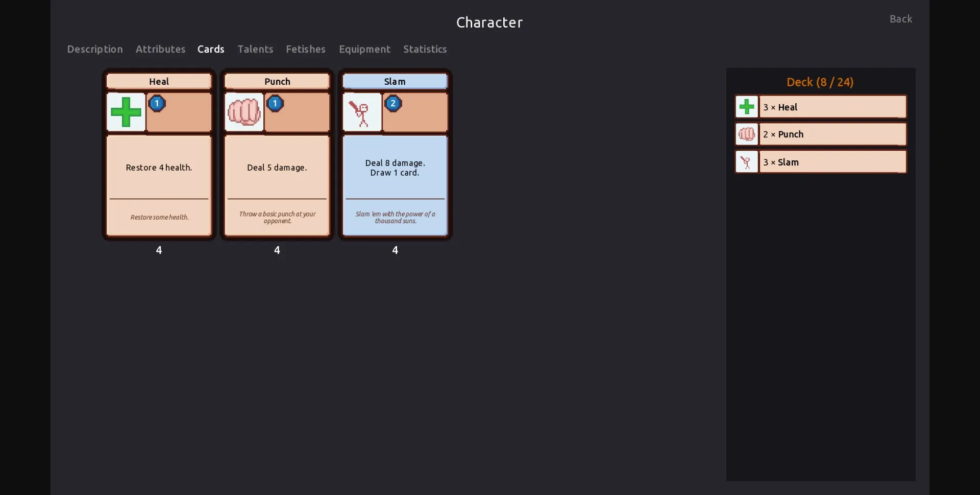Select the fist icon on the Punch card
Screen dimensions: 980x495
click(x=244, y=112)
